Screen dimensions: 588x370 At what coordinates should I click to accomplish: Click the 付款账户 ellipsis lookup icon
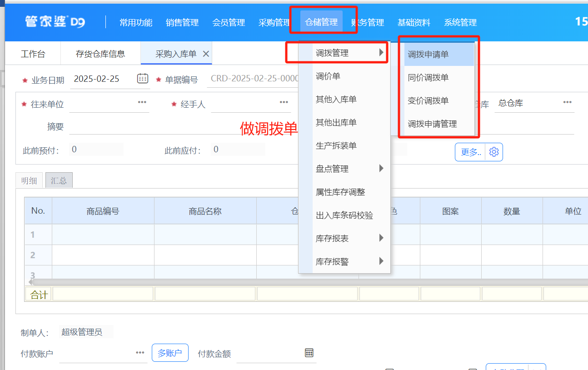pos(140,353)
